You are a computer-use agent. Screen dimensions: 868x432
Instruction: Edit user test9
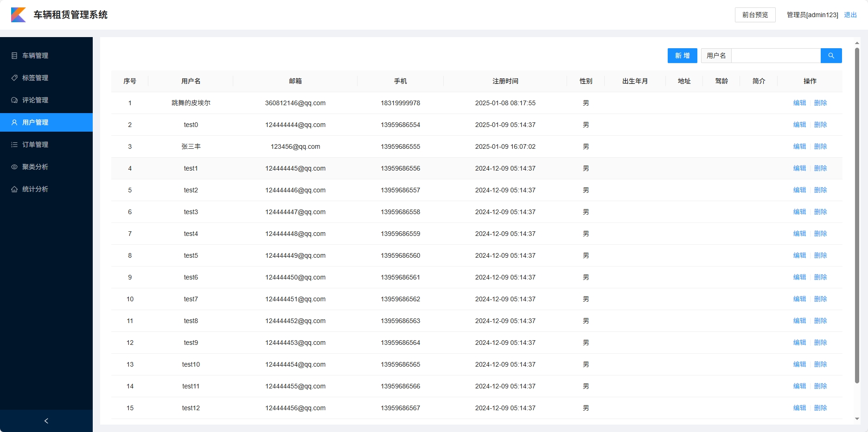799,343
